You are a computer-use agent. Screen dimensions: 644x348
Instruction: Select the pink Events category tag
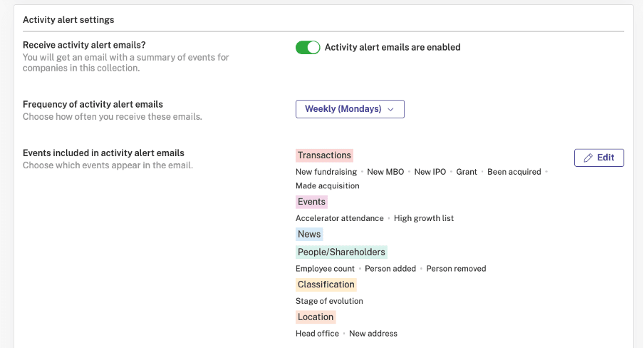click(311, 202)
